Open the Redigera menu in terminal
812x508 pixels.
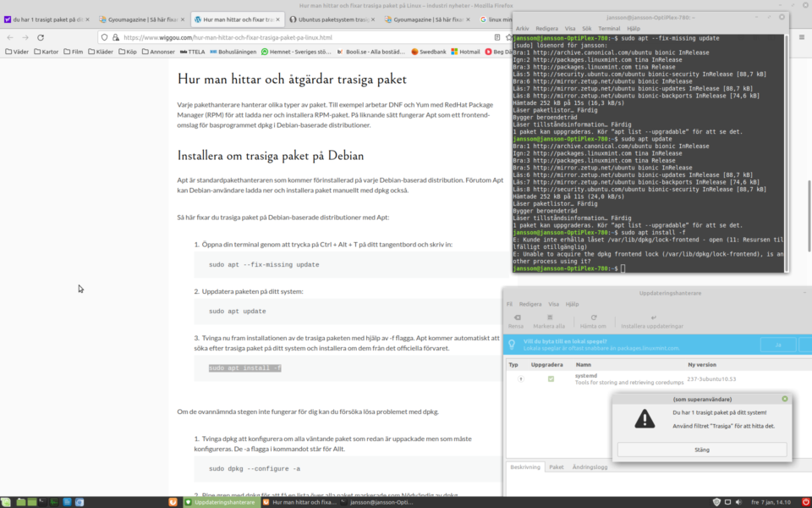click(547, 29)
